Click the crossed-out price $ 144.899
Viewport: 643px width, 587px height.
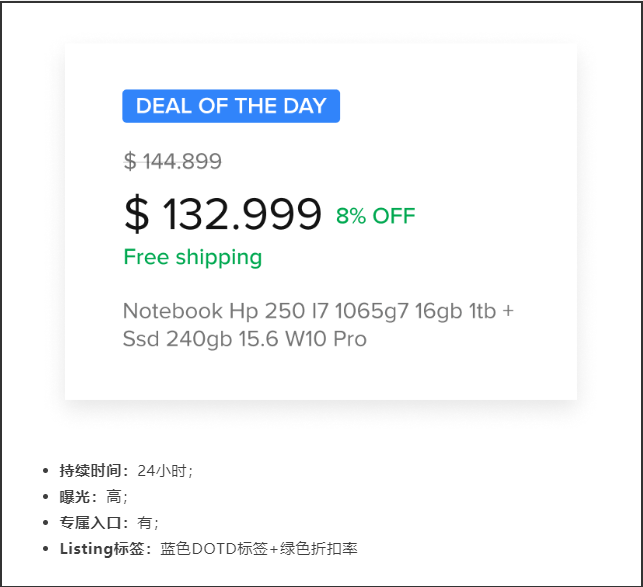coord(172,161)
